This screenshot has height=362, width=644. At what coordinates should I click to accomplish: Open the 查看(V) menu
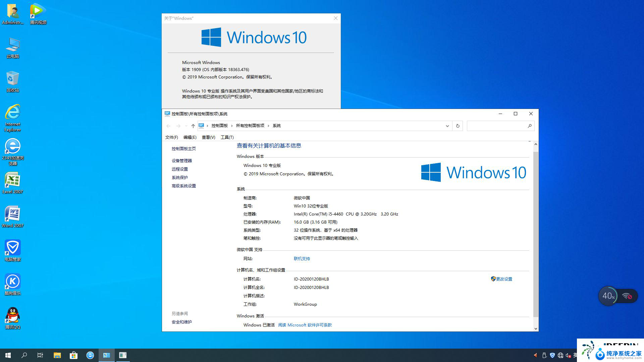[x=208, y=137]
